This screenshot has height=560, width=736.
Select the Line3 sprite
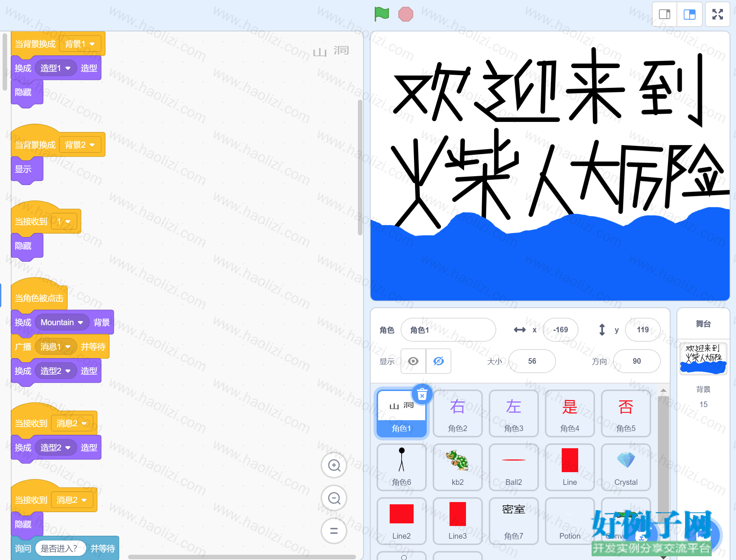[457, 521]
